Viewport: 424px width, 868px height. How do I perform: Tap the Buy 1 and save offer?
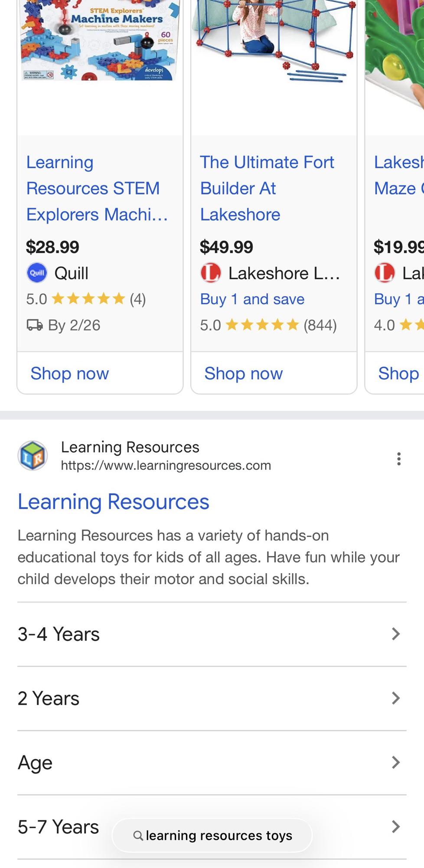click(252, 299)
